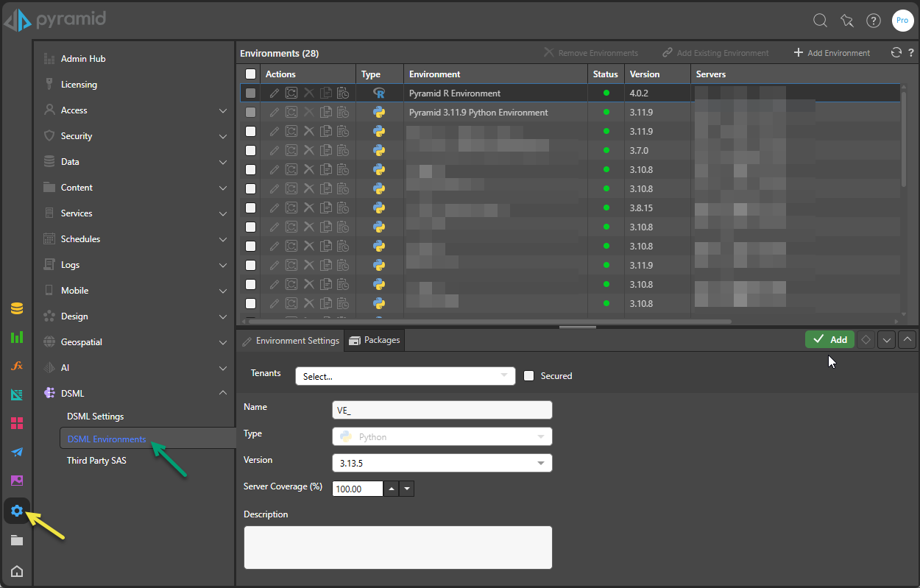Click the search magnifier icon in header
Screen dimensions: 920x588
pyautogui.click(x=820, y=21)
